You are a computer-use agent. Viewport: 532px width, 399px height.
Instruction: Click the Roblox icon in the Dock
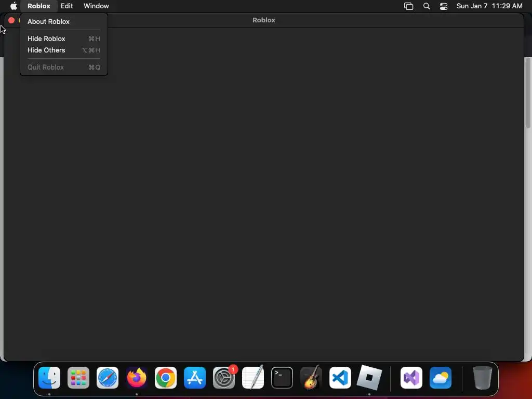coord(369,378)
